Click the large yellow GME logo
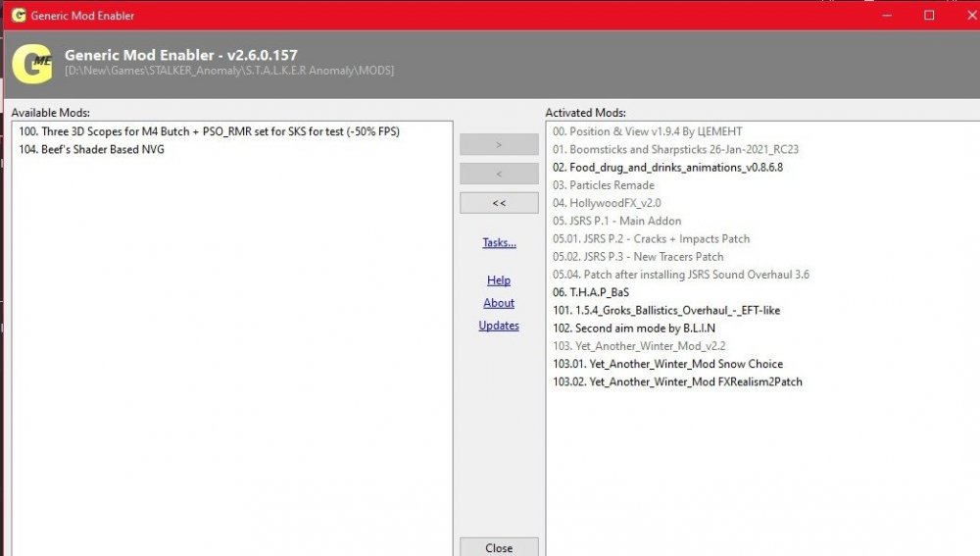 pyautogui.click(x=32, y=64)
